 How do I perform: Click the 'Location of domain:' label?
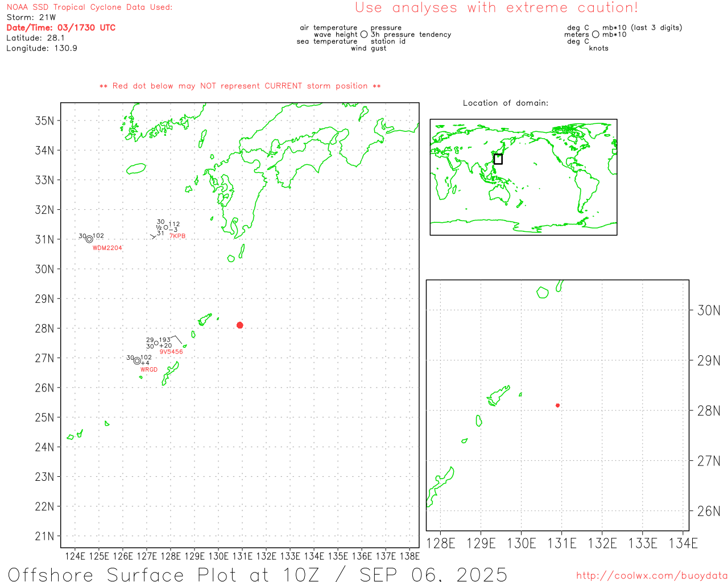click(506, 103)
